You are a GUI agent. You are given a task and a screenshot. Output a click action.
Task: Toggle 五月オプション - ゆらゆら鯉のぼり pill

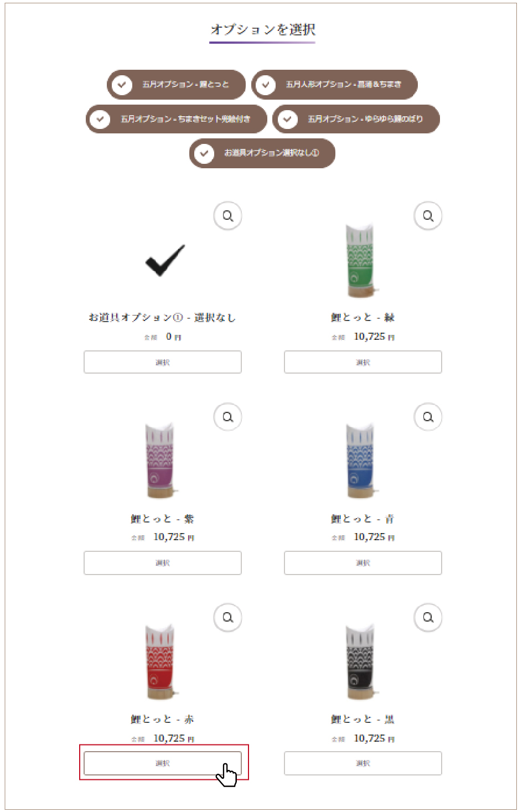point(356,119)
